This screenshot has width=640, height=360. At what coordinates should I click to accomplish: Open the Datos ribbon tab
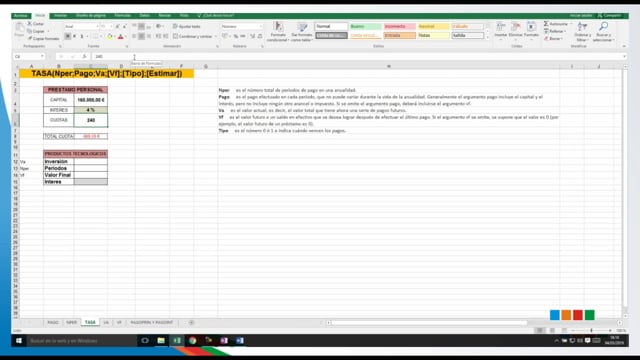[x=144, y=16]
